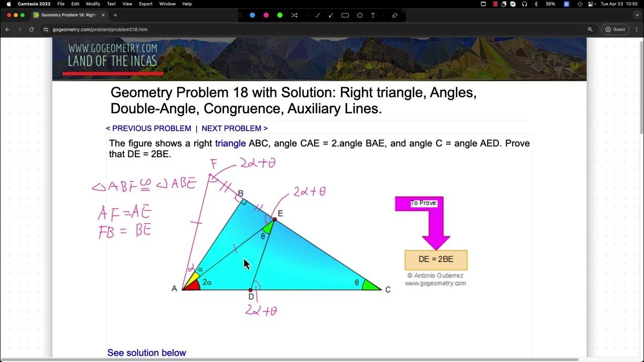Switch drawing color to green
The image size is (644, 362).
281,15
